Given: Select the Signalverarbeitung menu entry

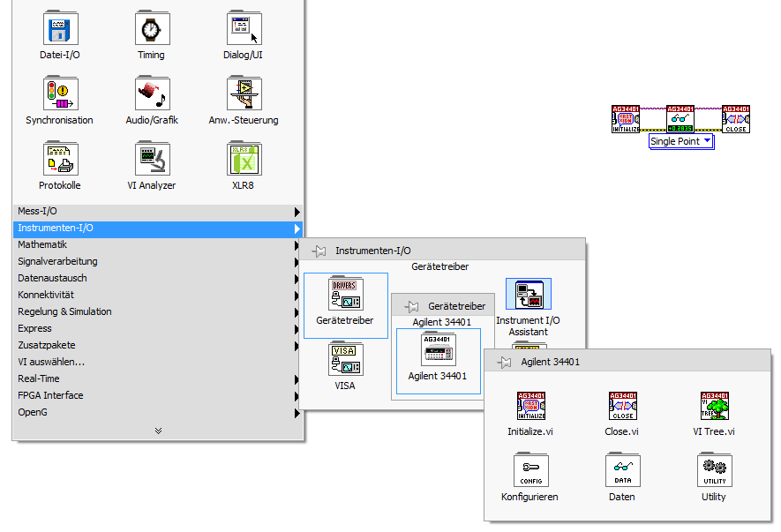Looking at the screenshot, I should [157, 262].
